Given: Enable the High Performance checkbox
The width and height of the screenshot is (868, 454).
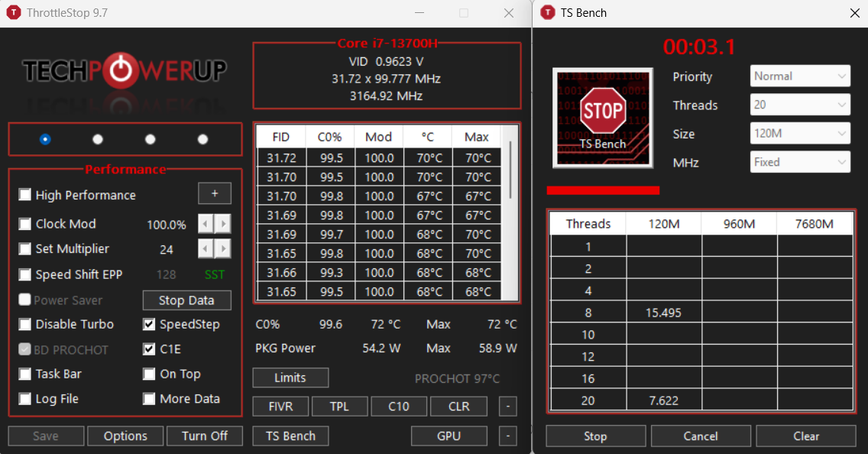Looking at the screenshot, I should pos(25,194).
